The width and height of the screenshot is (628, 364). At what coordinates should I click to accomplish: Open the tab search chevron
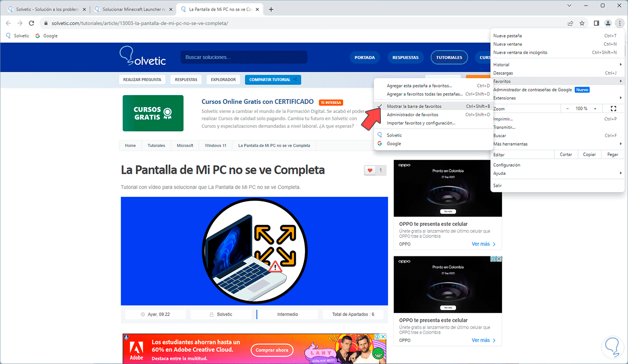point(569,6)
